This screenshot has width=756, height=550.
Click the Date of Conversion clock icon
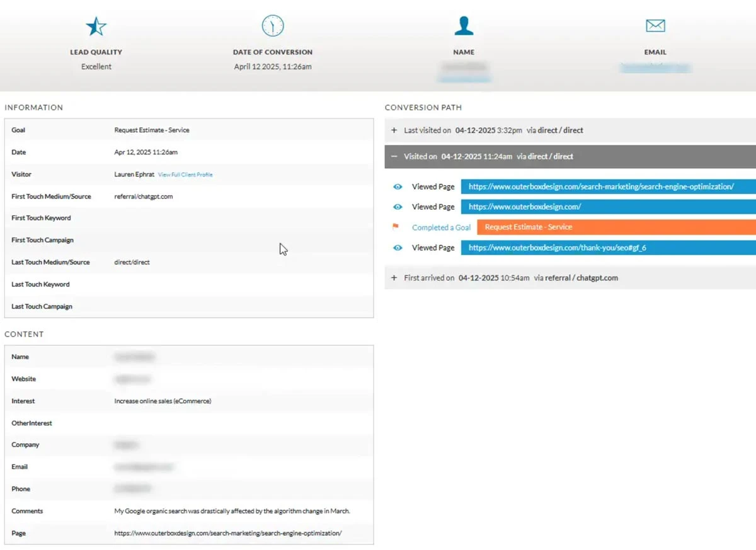273,26
